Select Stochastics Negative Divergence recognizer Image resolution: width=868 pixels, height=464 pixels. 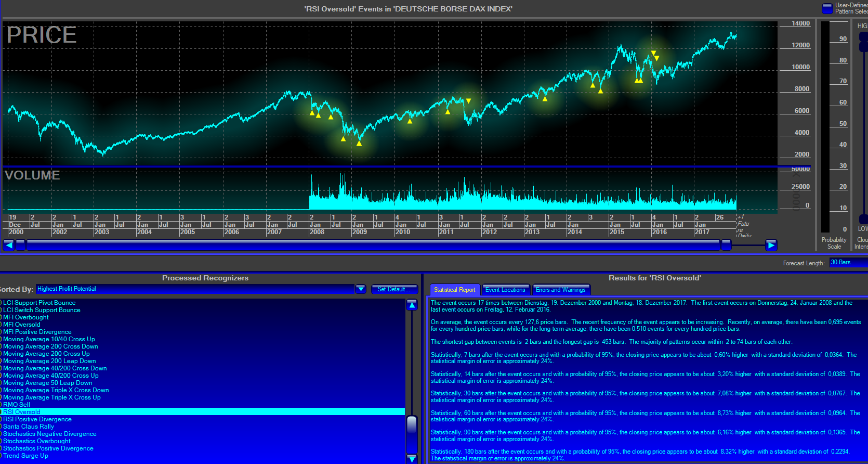click(x=50, y=434)
